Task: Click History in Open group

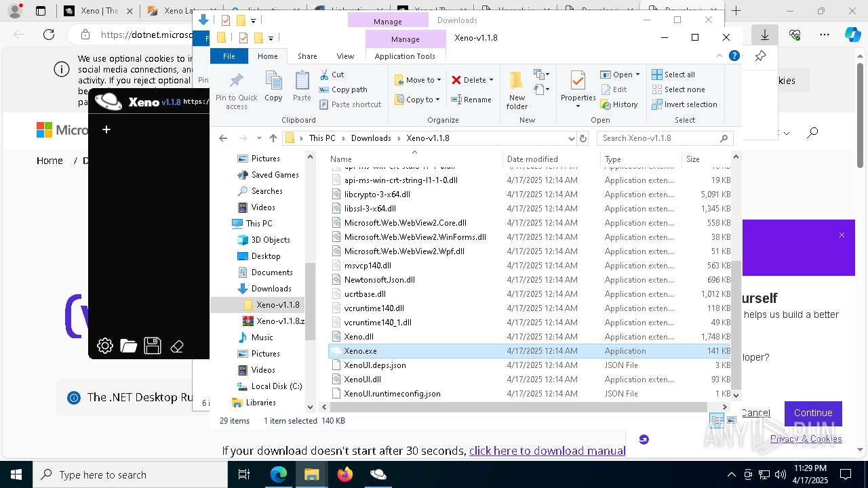Action: pos(619,104)
